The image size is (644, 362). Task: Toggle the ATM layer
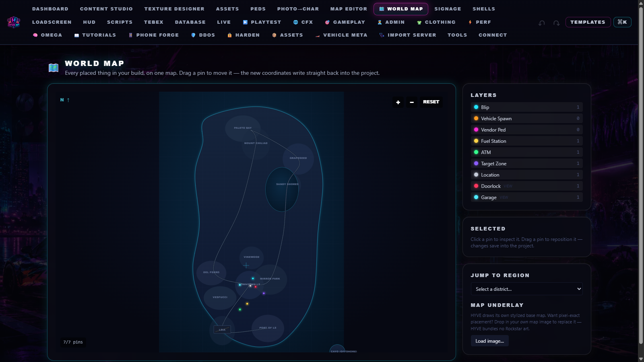tap(526, 152)
